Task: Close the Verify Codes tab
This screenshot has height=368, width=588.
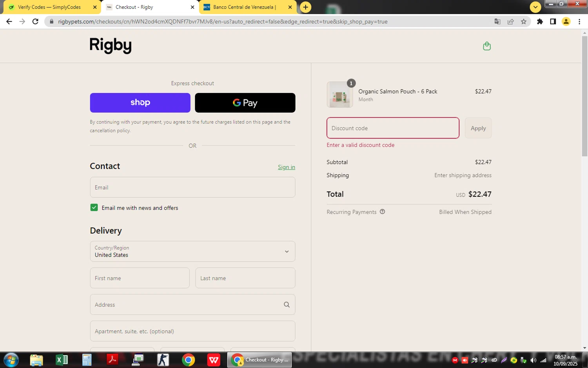Action: [x=95, y=7]
